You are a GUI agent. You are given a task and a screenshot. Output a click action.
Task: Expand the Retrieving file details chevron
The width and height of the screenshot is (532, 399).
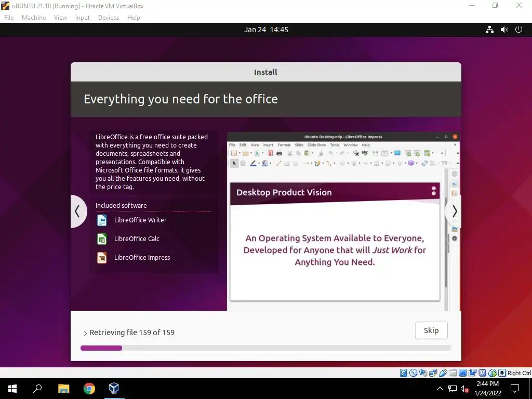(x=85, y=333)
